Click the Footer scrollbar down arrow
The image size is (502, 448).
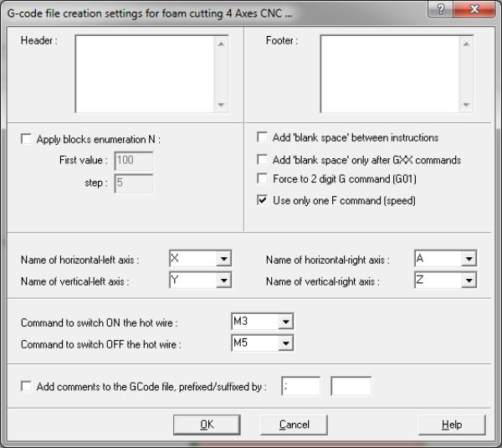466,105
